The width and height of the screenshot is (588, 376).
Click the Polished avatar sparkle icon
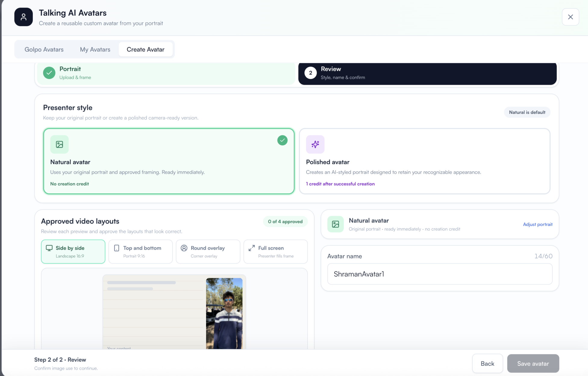point(315,144)
